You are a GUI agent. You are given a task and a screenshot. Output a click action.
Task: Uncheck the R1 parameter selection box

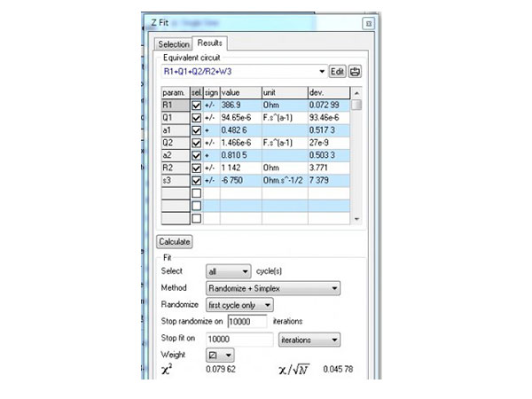point(196,105)
